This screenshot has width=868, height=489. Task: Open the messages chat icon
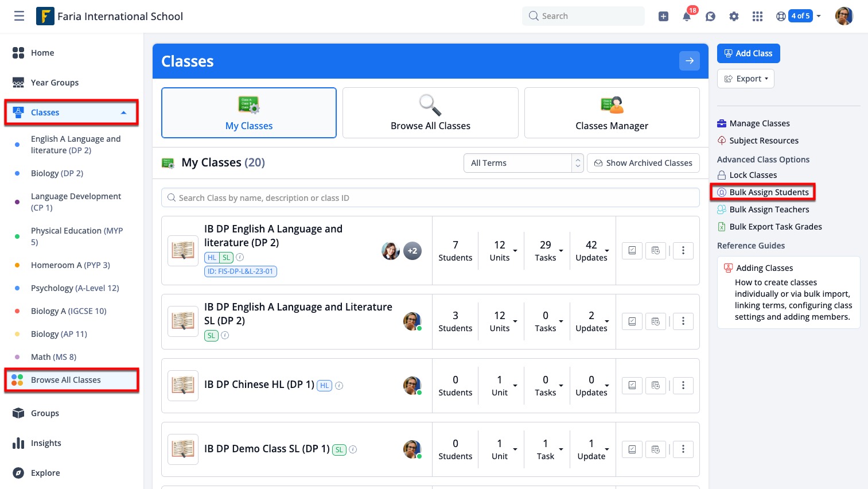point(710,17)
